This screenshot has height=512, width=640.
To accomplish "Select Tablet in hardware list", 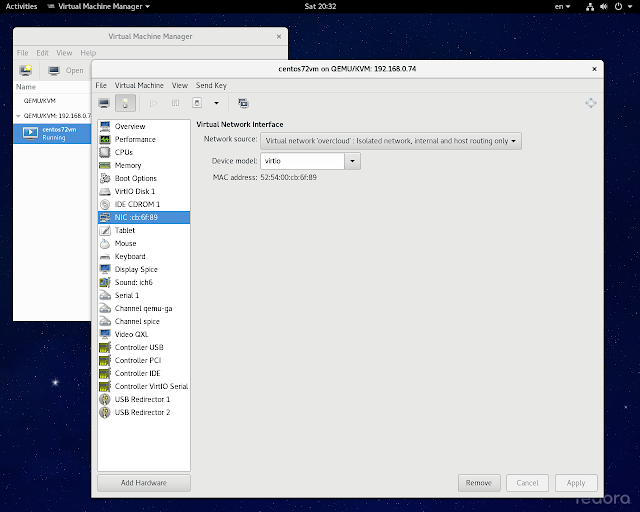I will 144,230.
